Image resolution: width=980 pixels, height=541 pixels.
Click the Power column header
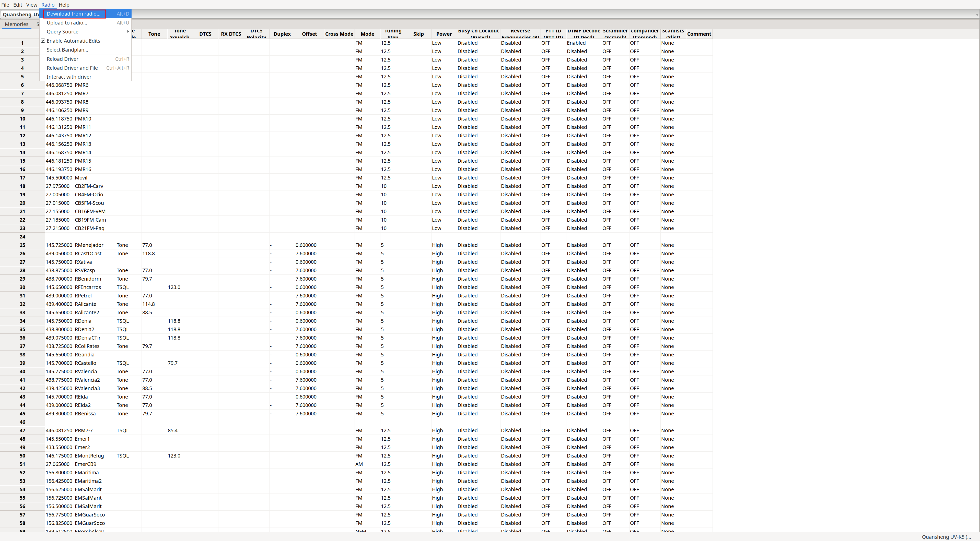[x=444, y=34]
